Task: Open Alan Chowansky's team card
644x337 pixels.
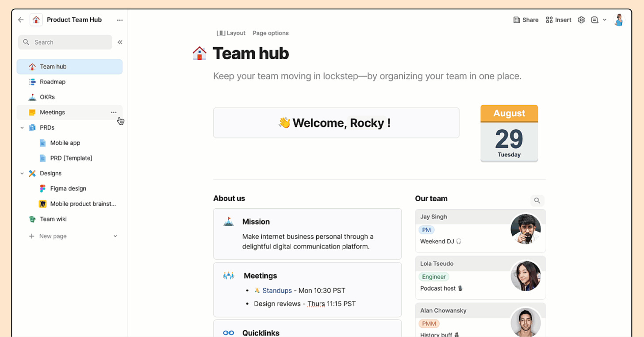Action: pos(480,320)
